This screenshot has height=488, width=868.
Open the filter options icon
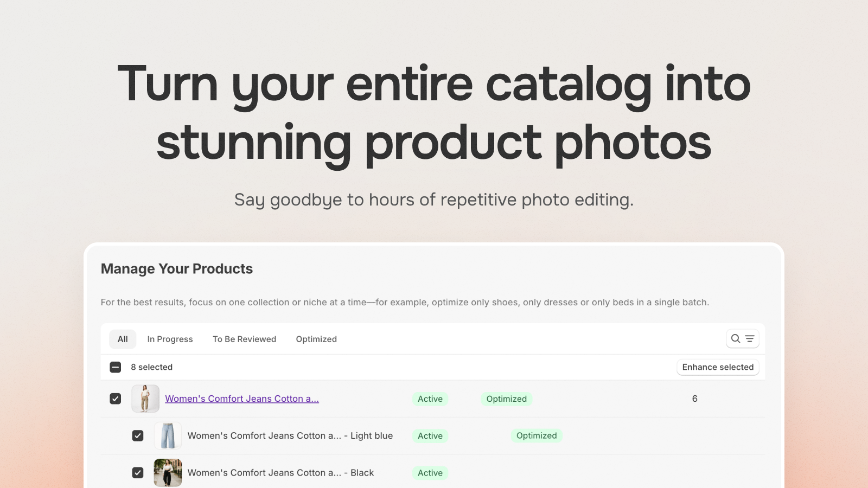(x=749, y=338)
